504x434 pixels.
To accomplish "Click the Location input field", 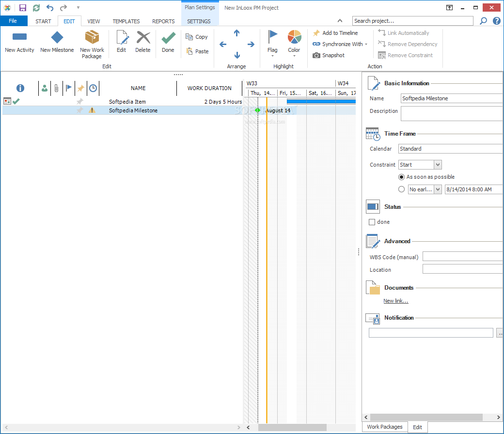I will [462, 269].
